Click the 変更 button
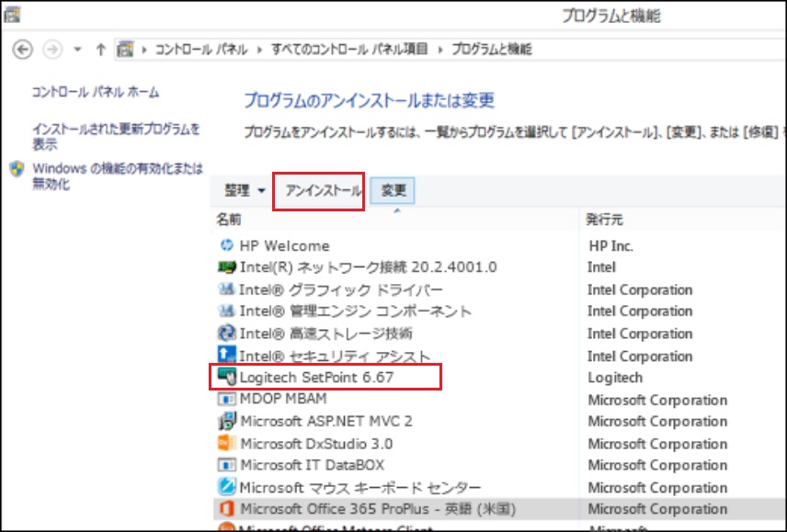787x532 pixels. [x=393, y=190]
